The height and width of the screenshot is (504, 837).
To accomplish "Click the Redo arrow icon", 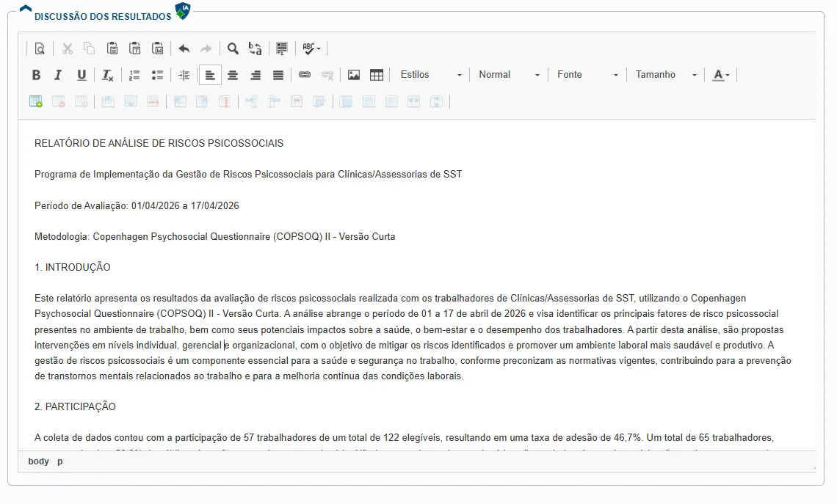I will click(x=206, y=48).
